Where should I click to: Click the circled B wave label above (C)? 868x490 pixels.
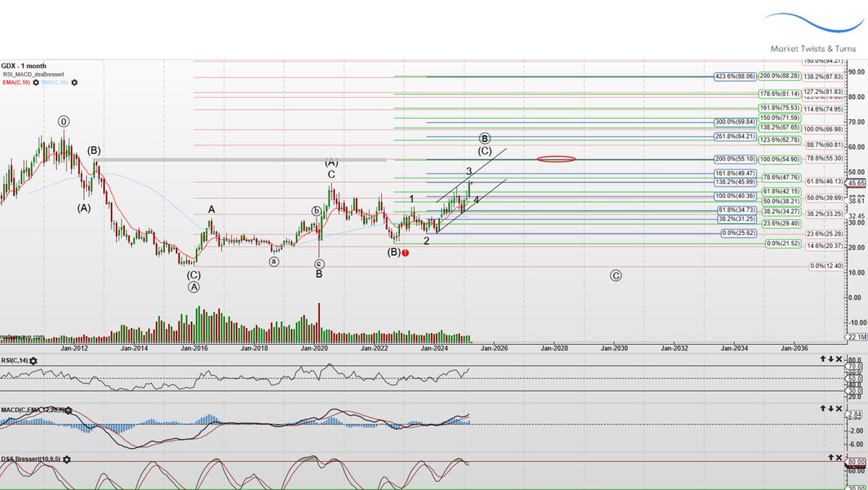click(485, 138)
